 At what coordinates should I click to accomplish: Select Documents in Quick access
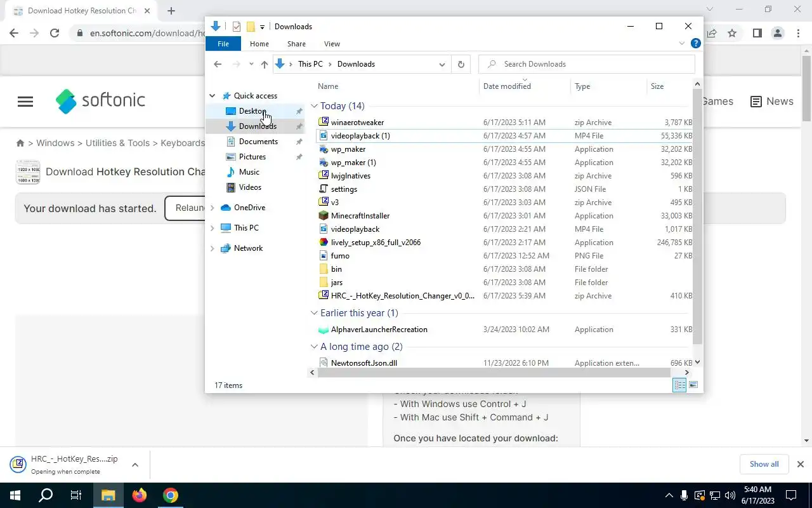(258, 142)
